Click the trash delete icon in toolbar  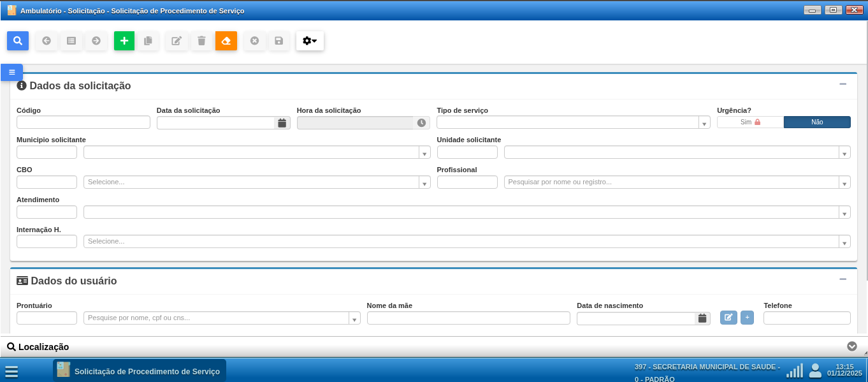coord(201,41)
